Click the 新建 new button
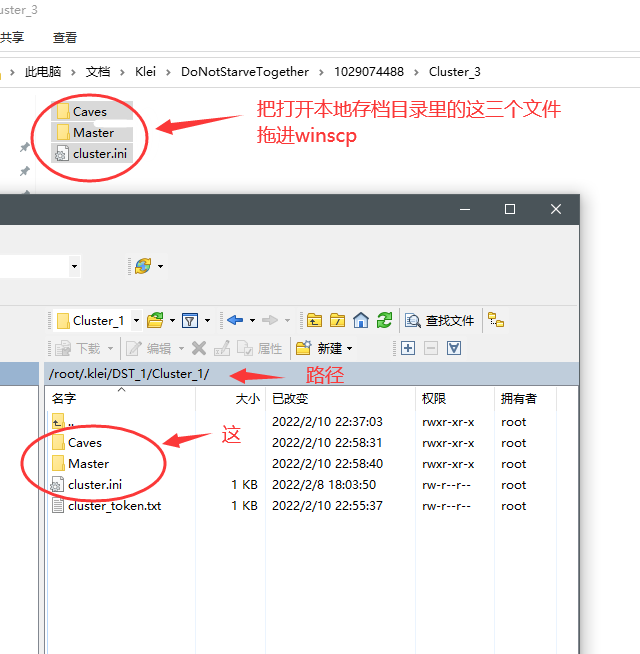Viewport: 640px width, 654px height. coord(319,348)
